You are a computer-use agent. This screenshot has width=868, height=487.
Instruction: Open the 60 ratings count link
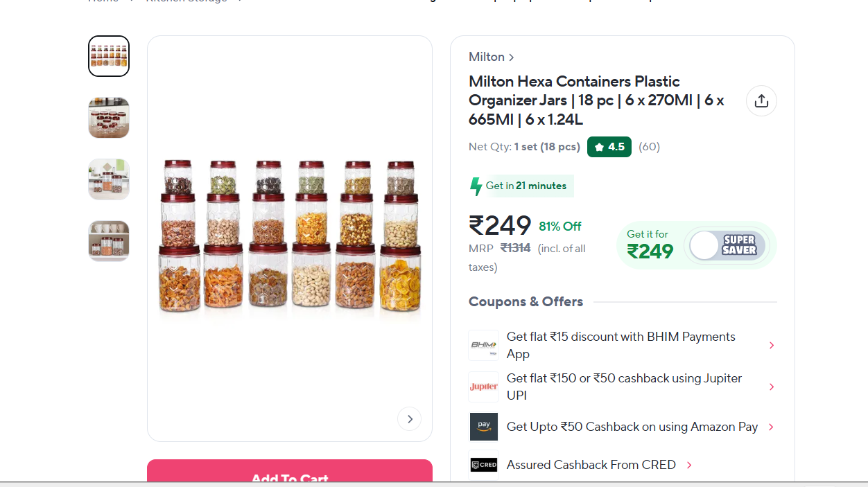(x=649, y=147)
